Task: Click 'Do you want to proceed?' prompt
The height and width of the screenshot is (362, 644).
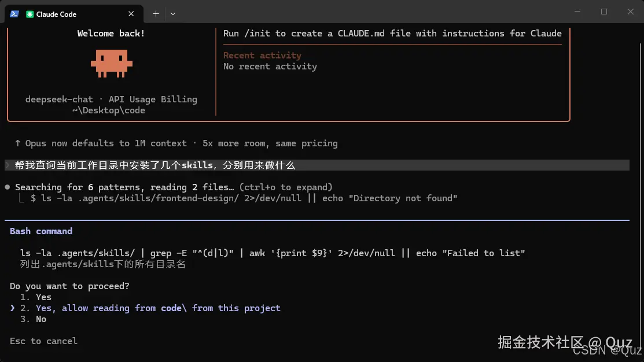Action: 69,286
